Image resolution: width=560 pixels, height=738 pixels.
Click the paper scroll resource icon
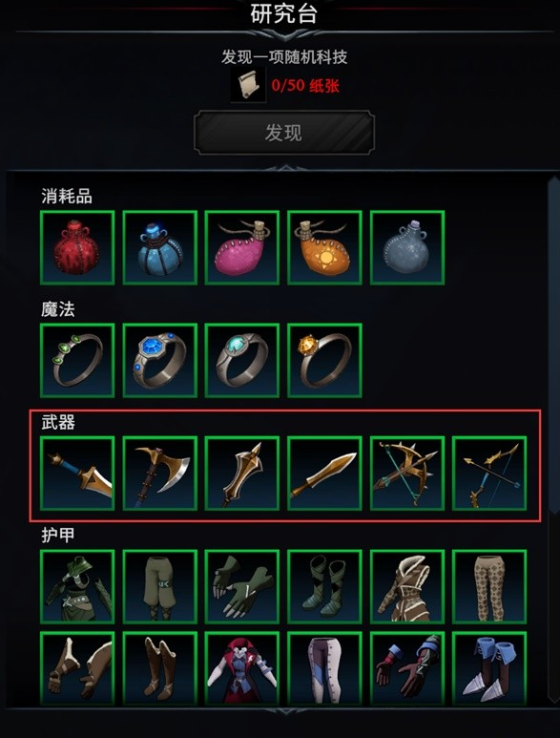coord(248,85)
